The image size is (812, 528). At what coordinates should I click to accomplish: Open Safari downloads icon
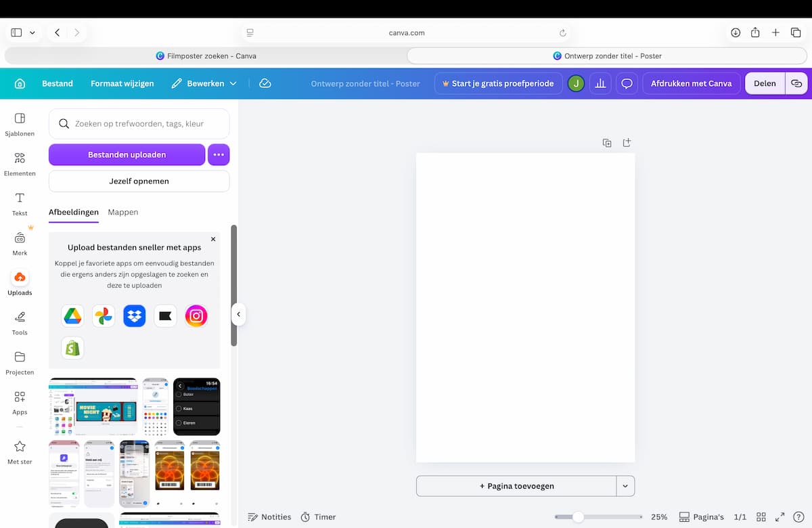736,32
